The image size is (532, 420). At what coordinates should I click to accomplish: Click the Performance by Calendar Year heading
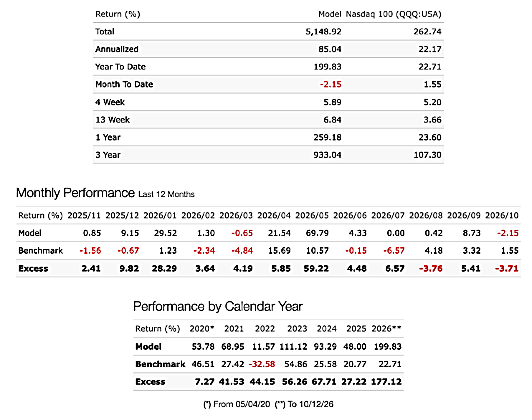tap(218, 306)
